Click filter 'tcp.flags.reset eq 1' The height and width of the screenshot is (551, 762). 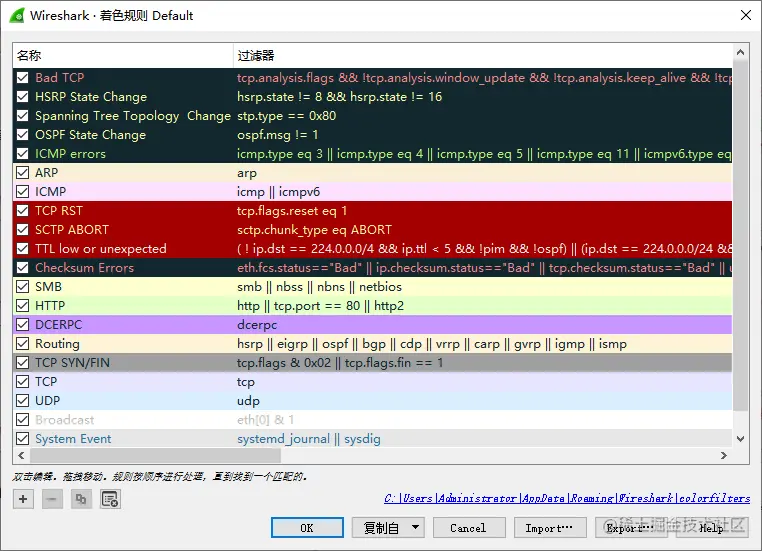pyautogui.click(x=292, y=210)
